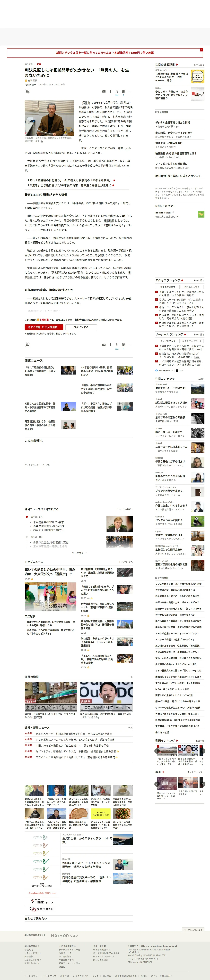Open related link 「あれ?歌番組の日付違う」 with red arrow
This screenshot has height=980, width=210.
point(71,180)
